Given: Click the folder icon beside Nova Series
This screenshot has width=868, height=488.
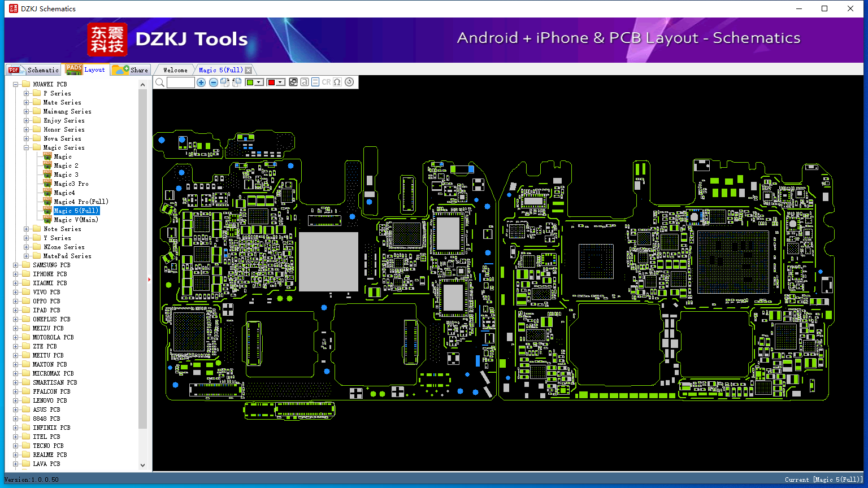Looking at the screenshot, I should coord(37,138).
